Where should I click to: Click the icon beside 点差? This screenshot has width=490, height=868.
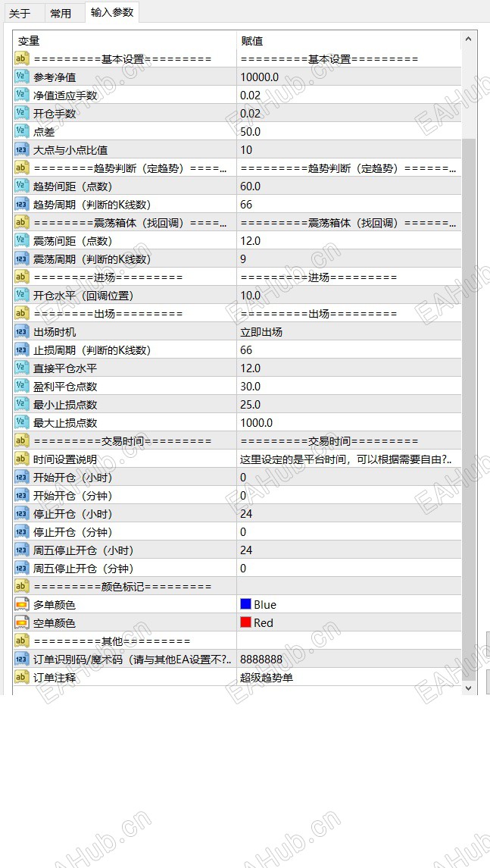tap(21, 132)
